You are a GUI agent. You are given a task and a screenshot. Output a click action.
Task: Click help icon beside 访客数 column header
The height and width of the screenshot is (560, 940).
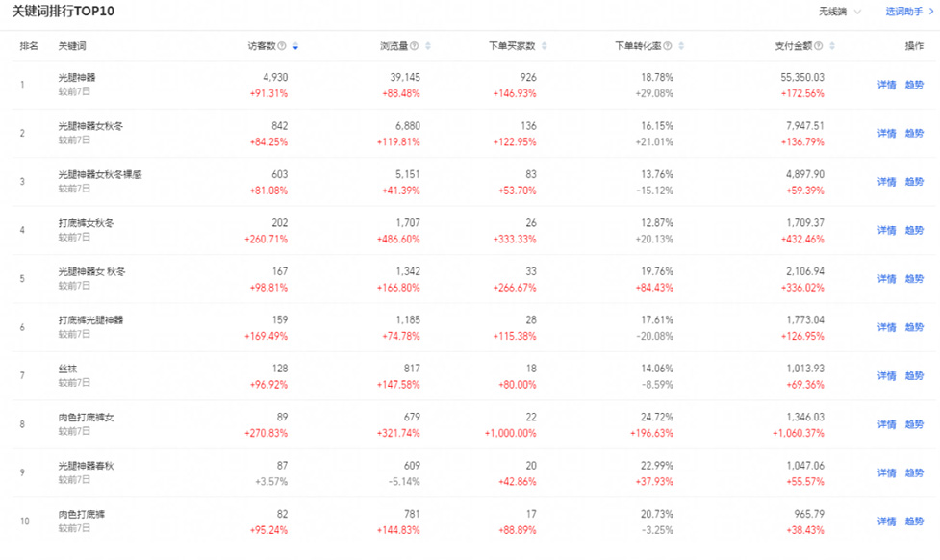point(284,46)
